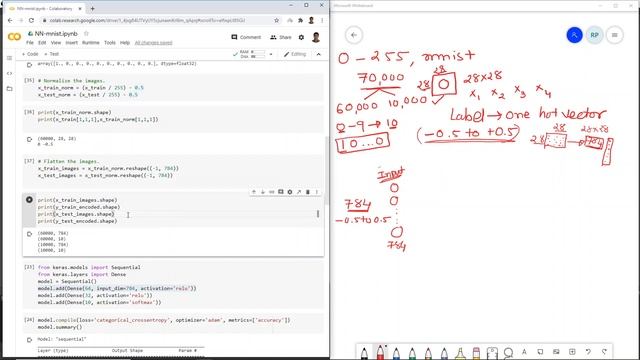Go back in Chrome
The width and height of the screenshot is (640, 360).
[10, 20]
